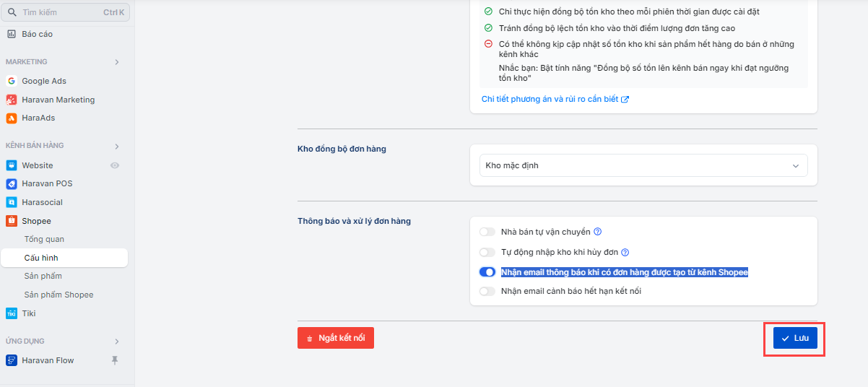Viewport: 868px width, 387px height.
Task: Enable Nhận email cảnh báo hết hạn kết nối
Action: [x=487, y=291]
